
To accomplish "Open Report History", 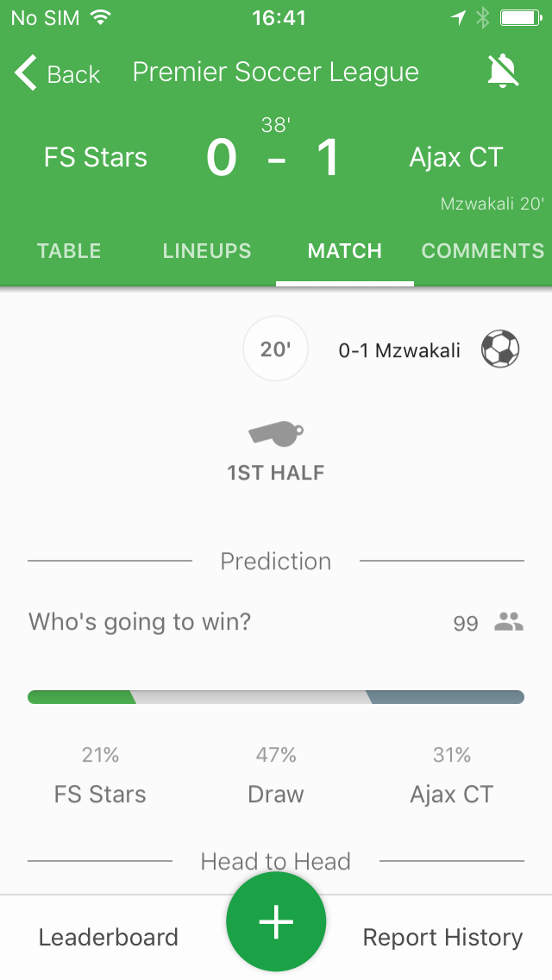I will (442, 937).
